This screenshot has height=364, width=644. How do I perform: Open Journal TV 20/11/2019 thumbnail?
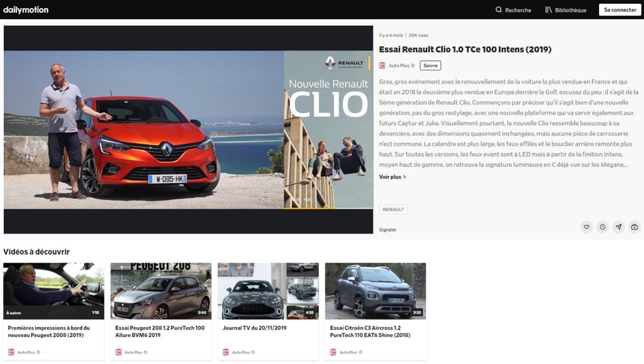(268, 291)
